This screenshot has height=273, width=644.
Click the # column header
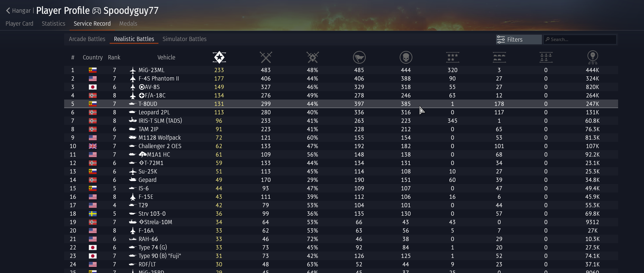(x=73, y=57)
